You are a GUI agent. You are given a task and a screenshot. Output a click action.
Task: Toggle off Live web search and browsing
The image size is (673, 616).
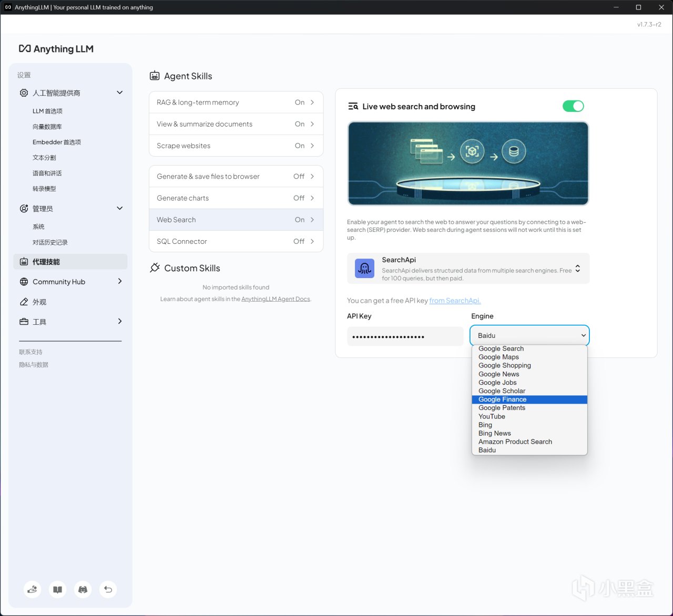[x=573, y=106]
